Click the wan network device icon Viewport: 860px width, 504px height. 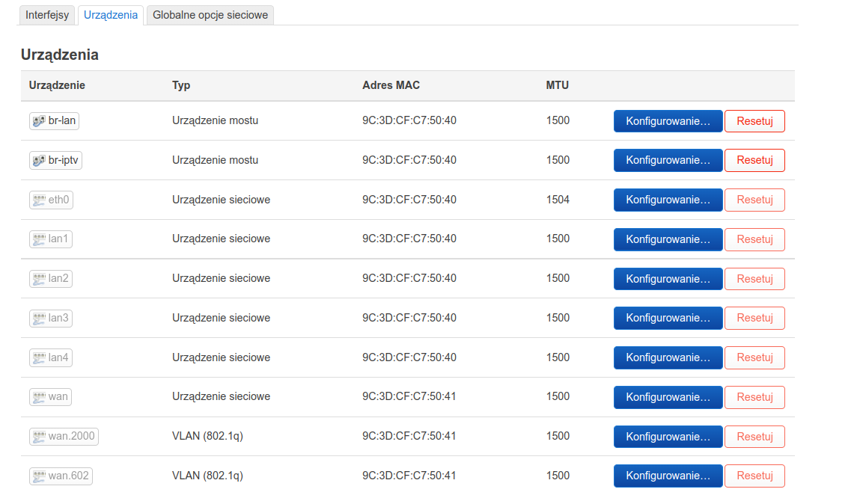click(39, 397)
